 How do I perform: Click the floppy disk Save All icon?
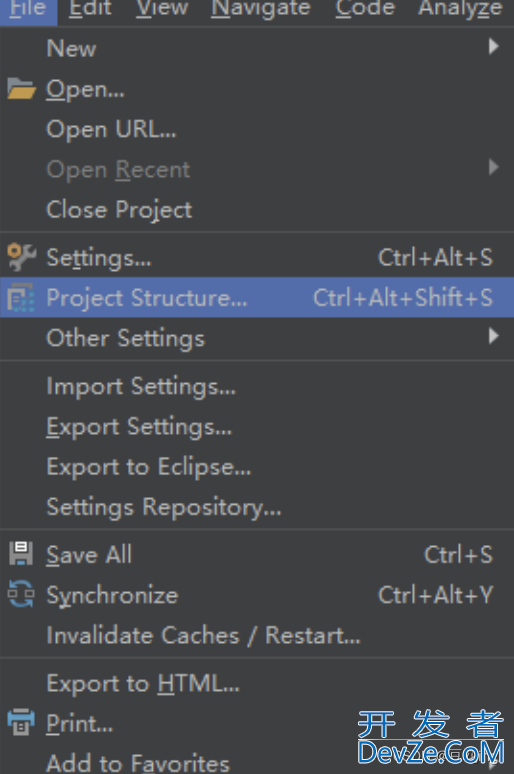[x=21, y=554]
